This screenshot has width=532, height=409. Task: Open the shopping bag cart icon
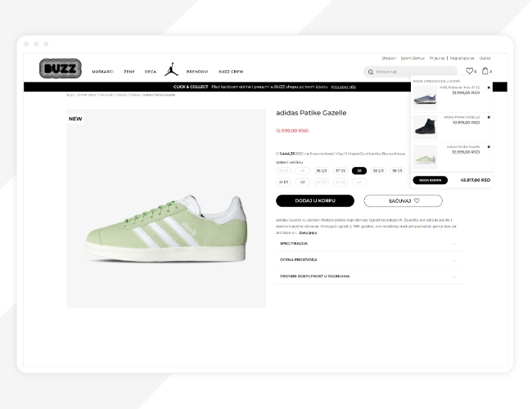[485, 71]
